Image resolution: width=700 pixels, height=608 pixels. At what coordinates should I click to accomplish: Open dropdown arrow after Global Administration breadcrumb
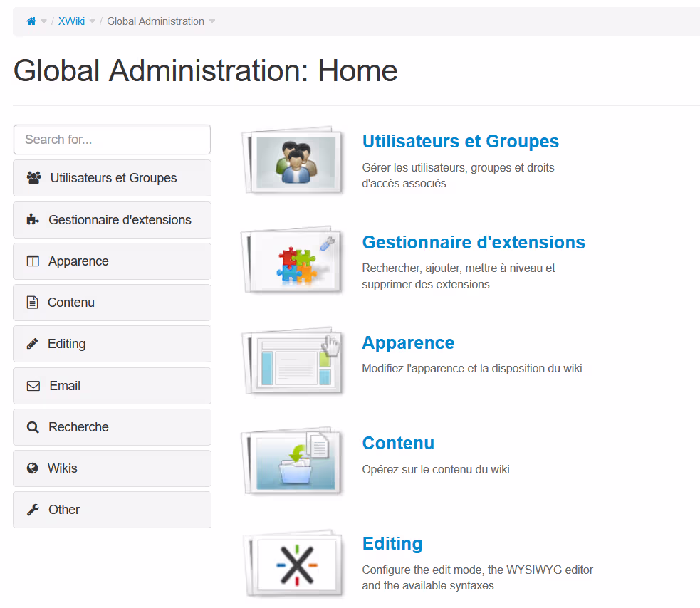(x=212, y=21)
